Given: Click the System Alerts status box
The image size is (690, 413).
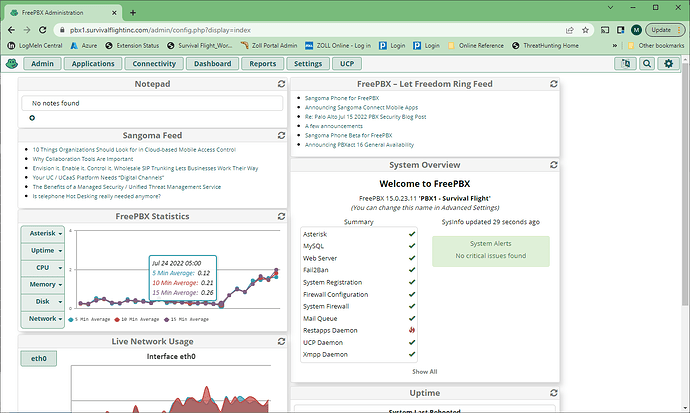Looking at the screenshot, I should tap(491, 251).
